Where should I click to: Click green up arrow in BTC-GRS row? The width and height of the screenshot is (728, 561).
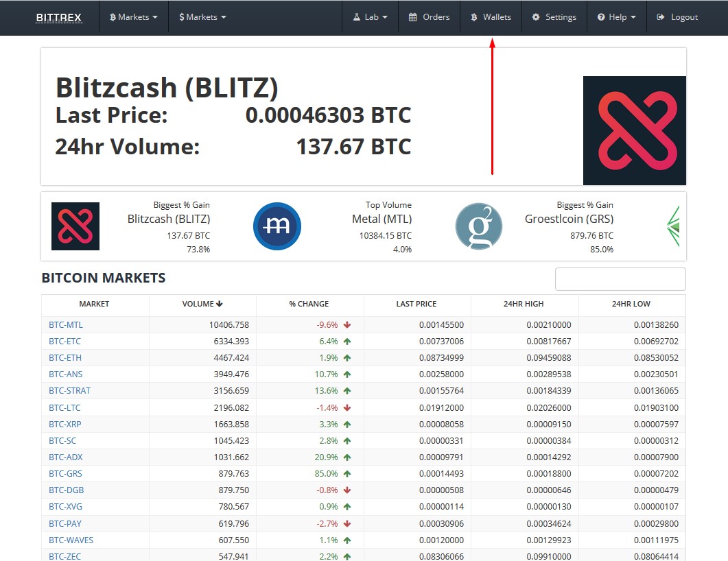[347, 474]
